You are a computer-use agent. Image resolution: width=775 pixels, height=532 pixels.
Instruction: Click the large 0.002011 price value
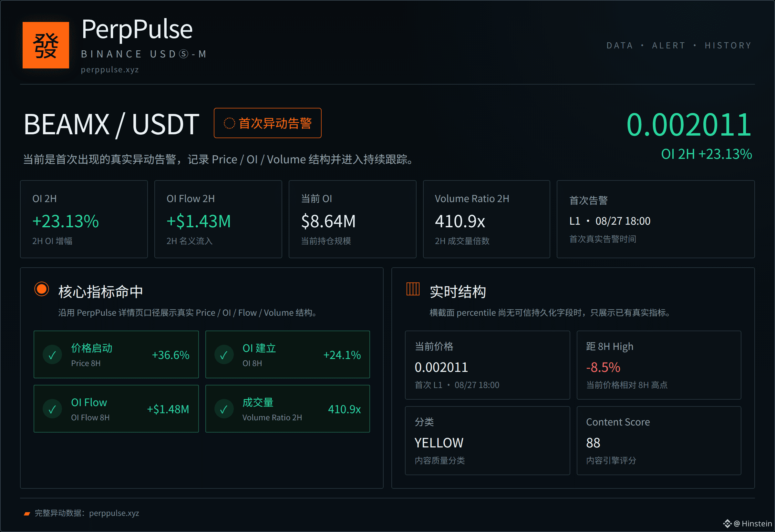(689, 125)
